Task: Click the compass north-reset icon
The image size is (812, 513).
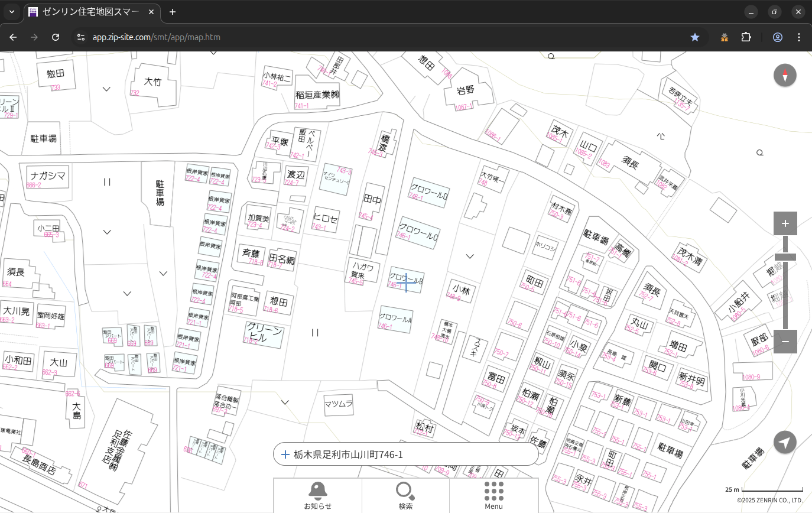Action: (785, 76)
